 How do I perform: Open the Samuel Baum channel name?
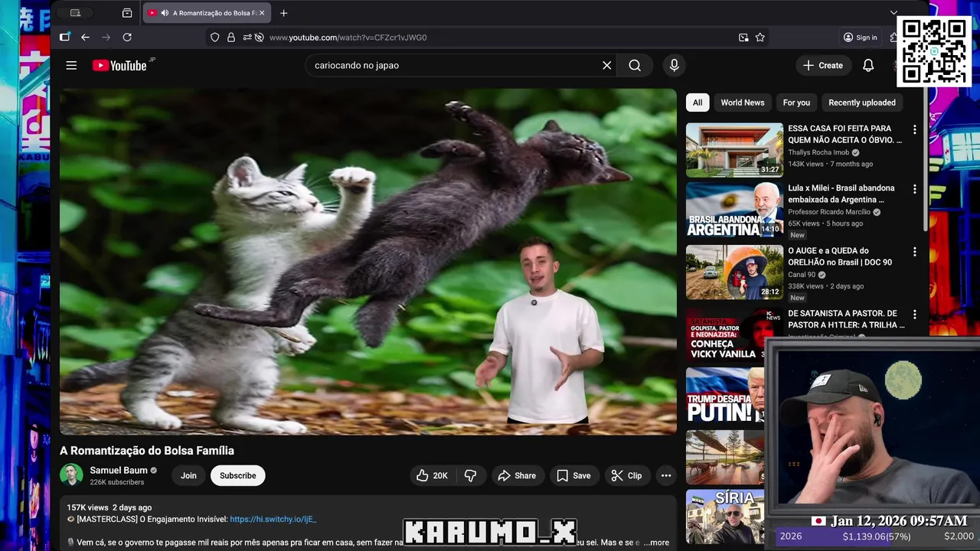(119, 471)
